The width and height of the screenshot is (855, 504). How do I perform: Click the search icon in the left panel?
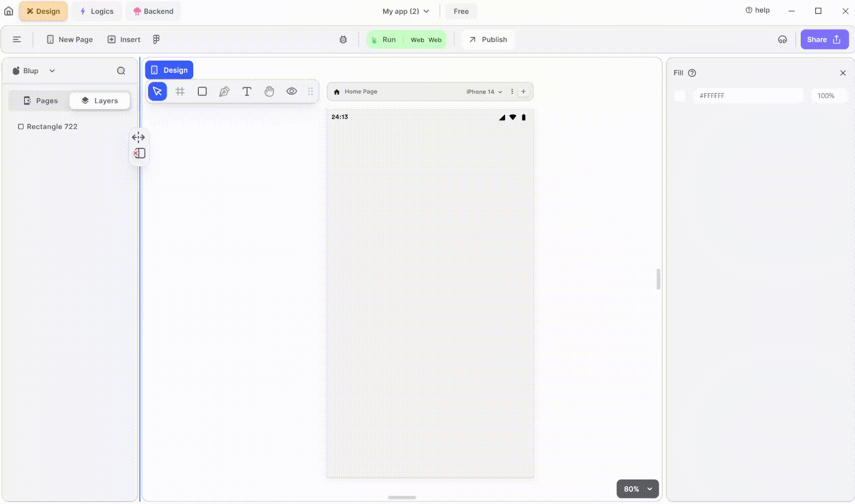121,70
